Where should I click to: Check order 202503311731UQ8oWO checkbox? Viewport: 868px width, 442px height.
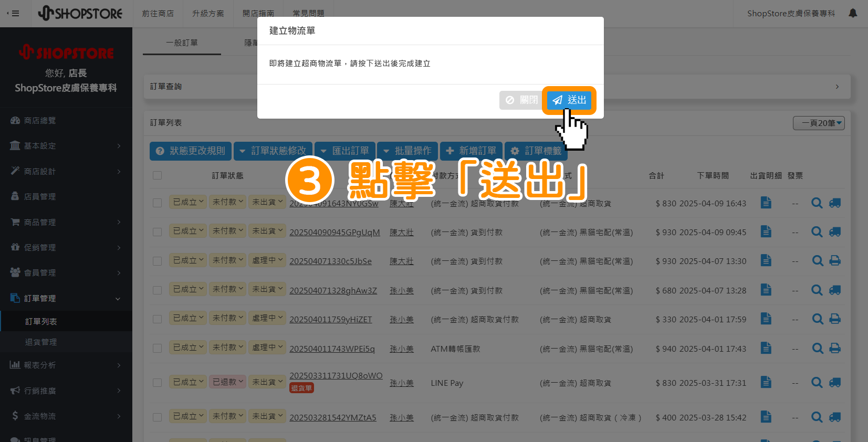(x=157, y=383)
